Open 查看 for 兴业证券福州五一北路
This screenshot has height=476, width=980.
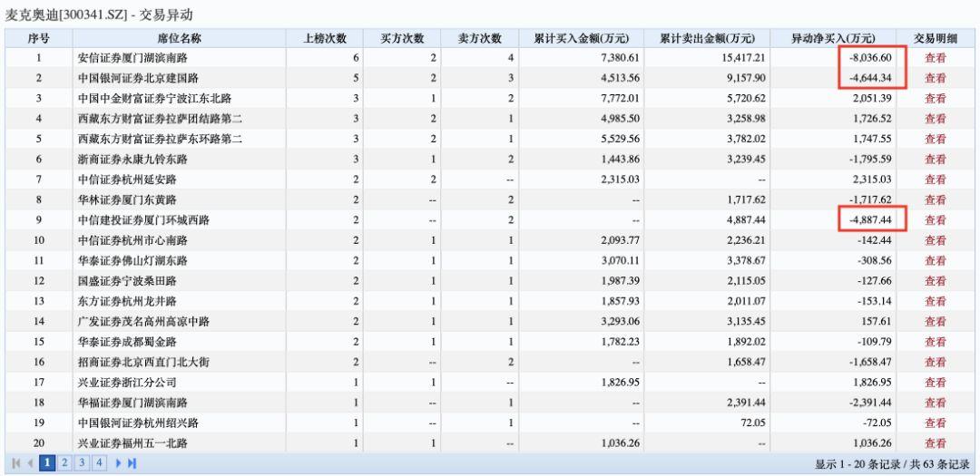coord(935,443)
